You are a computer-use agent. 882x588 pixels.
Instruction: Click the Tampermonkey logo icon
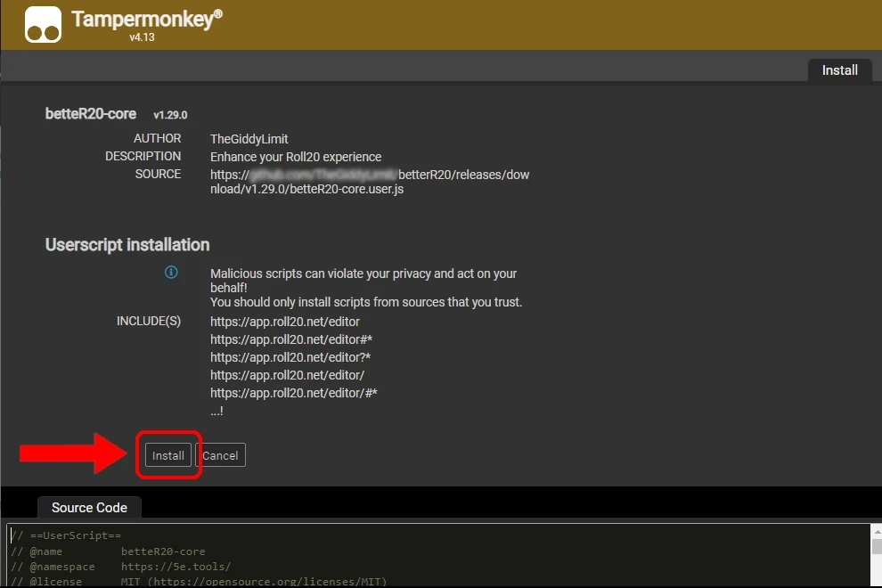tap(43, 25)
